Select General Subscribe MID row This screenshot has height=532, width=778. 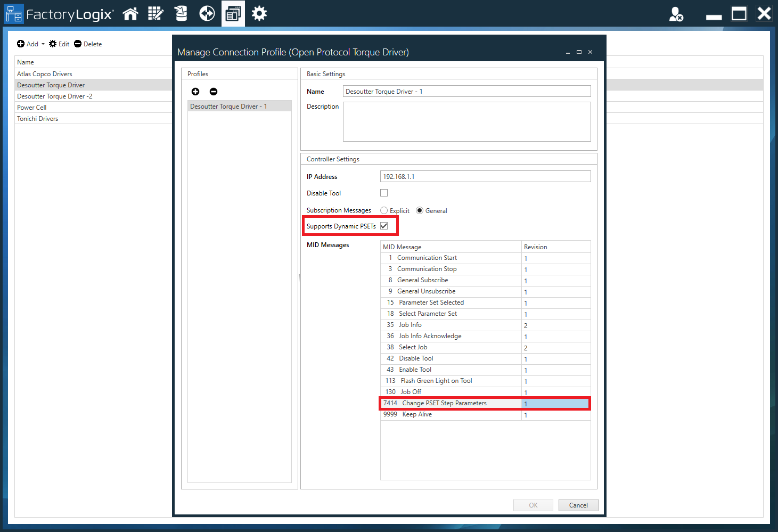485,280
